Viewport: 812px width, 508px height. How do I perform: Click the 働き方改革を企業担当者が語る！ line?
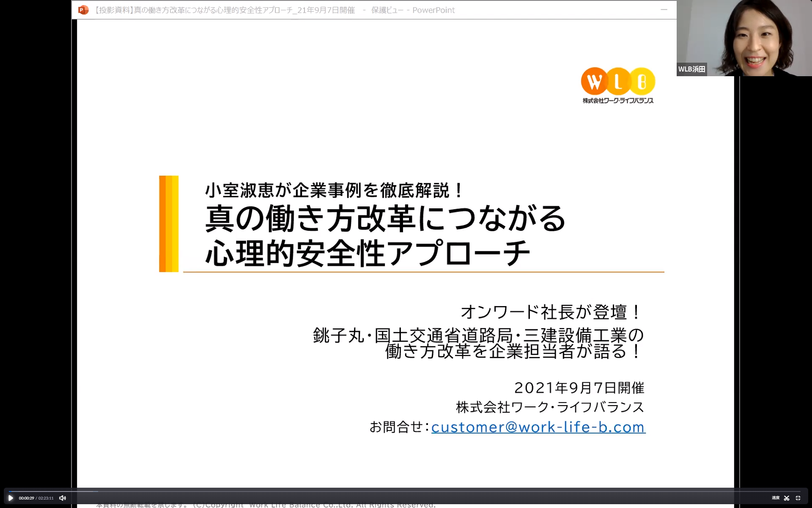click(x=513, y=351)
